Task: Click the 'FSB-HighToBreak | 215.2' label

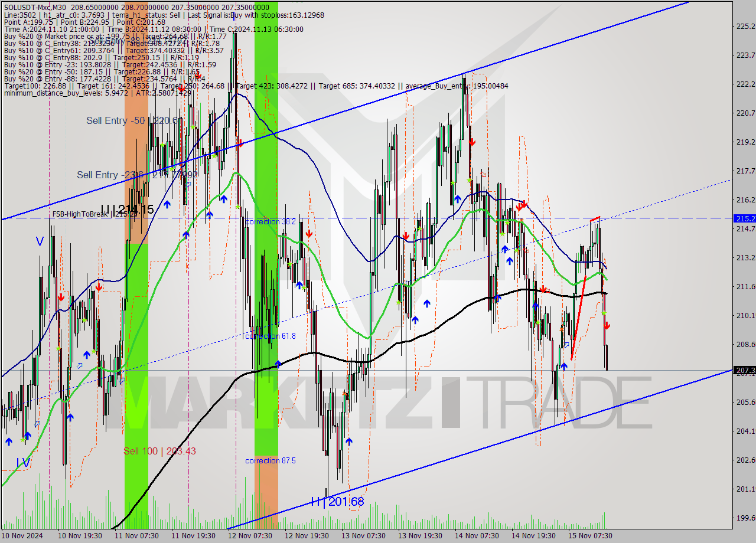Action: 95,214
